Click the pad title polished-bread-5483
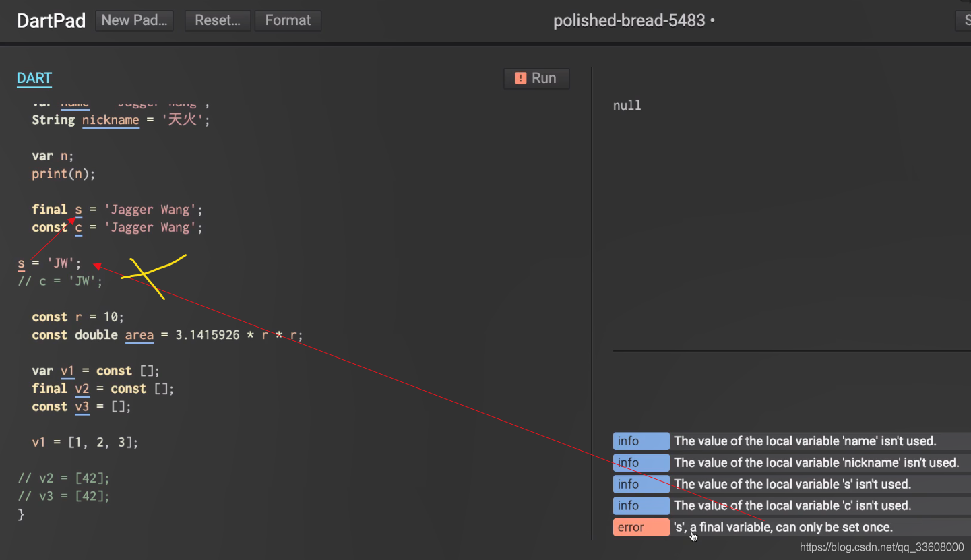Viewport: 971px width, 560px height. (629, 20)
